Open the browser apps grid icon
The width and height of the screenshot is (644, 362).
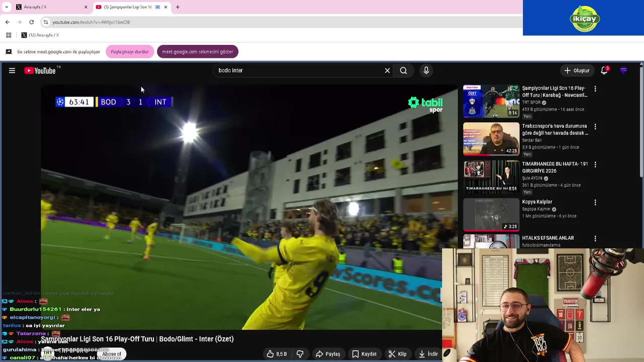click(x=9, y=35)
